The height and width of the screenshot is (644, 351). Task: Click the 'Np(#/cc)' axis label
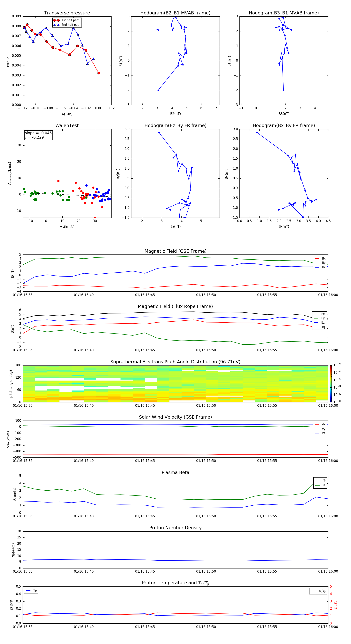[13, 550]
